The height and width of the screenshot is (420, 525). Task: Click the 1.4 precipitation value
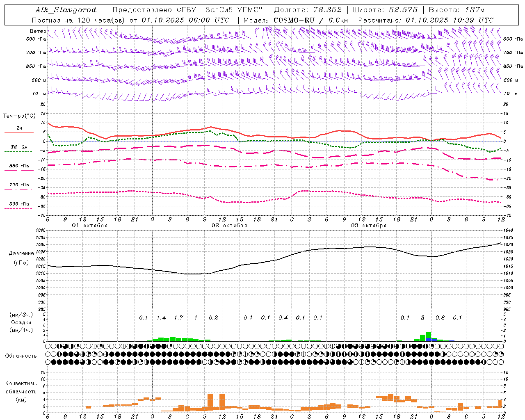tap(161, 318)
